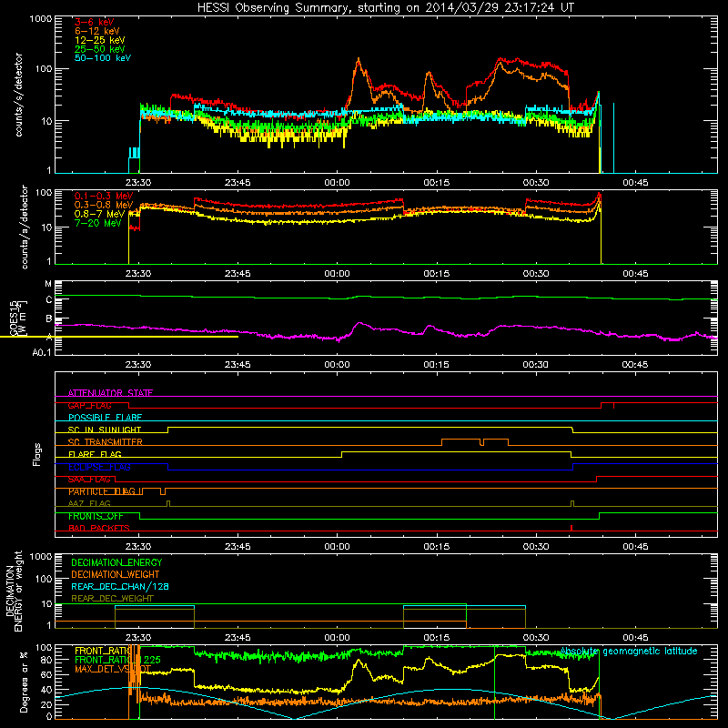Click 00:30 tick label under Flags plot
Viewport: 728px width, 728px height.
click(x=536, y=547)
